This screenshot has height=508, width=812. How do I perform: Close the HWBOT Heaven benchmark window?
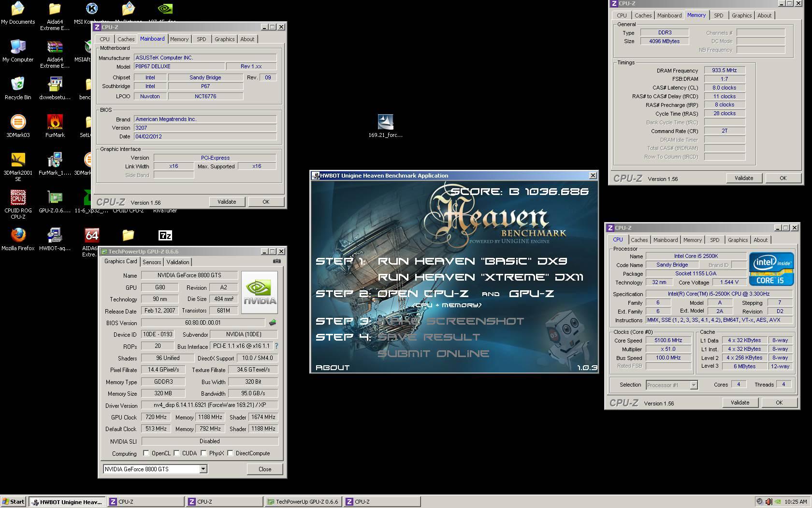click(593, 176)
